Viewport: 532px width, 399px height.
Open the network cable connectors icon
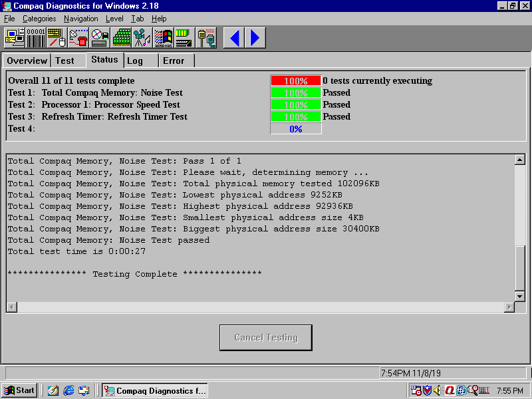(x=206, y=38)
